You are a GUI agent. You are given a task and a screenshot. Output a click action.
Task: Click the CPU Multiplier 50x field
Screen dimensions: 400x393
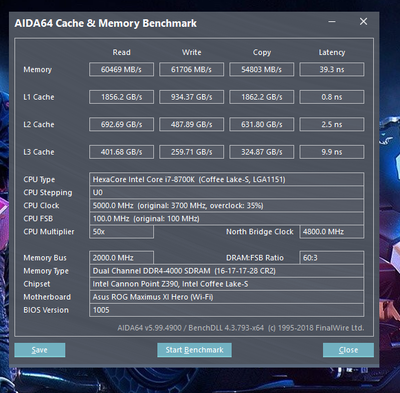coord(121,232)
